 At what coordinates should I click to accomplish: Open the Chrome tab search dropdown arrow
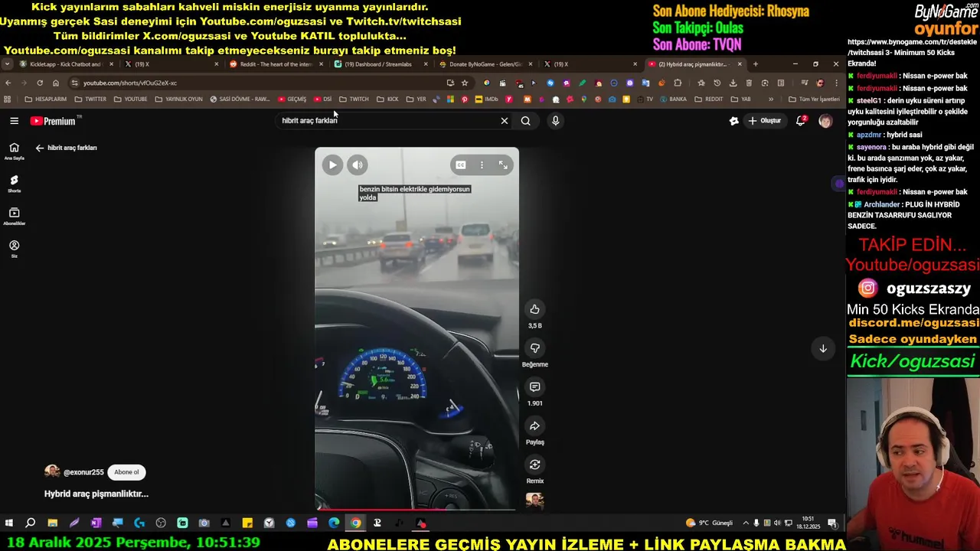(x=7, y=64)
